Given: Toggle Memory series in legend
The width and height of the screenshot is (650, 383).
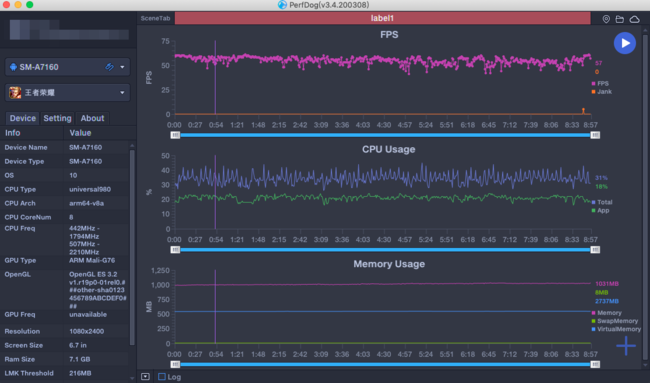Looking at the screenshot, I should 606,313.
